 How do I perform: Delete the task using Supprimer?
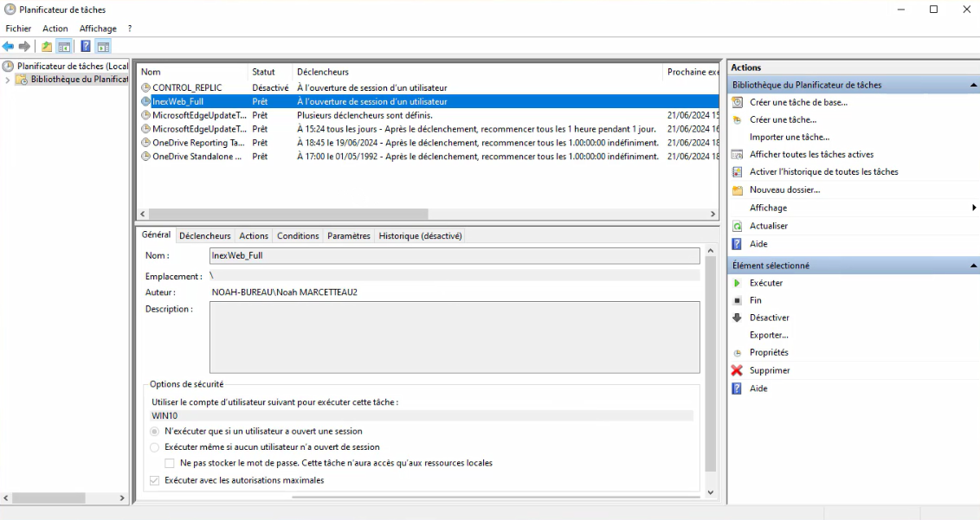click(770, 370)
